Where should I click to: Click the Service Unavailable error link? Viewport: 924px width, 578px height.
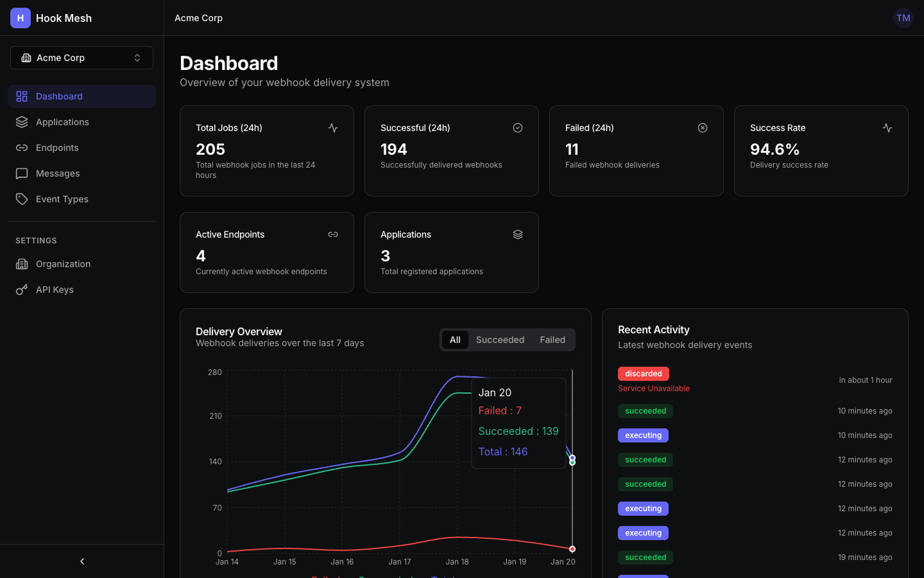(653, 388)
